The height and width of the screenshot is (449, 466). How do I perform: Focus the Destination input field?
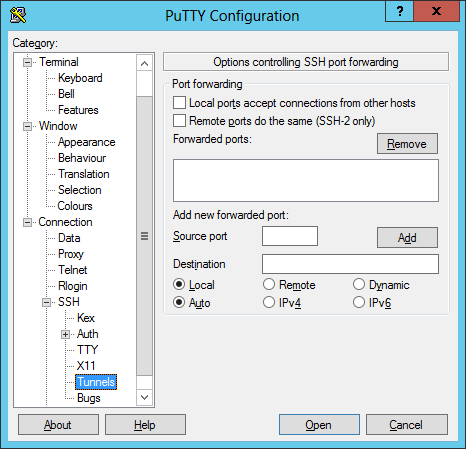coord(350,264)
